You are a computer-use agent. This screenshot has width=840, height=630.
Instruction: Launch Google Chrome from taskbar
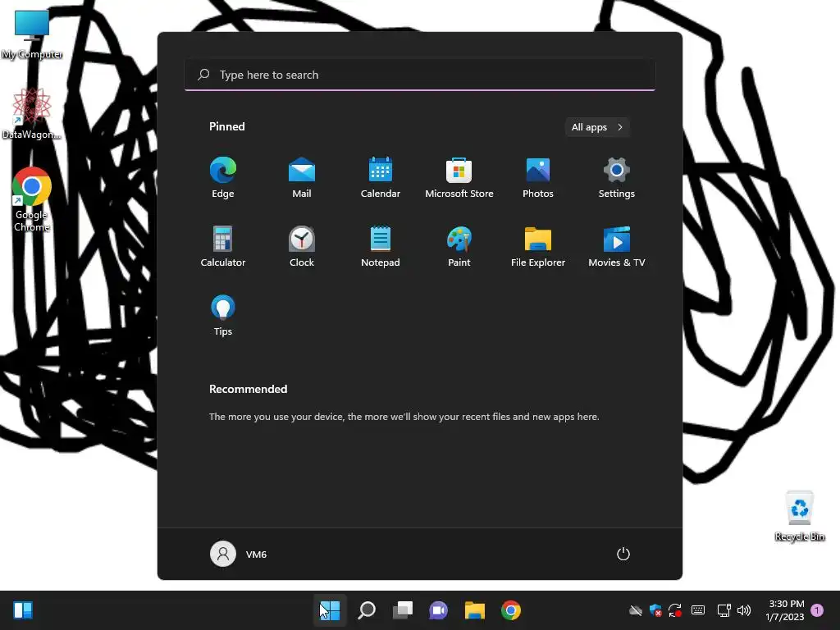[510, 610]
